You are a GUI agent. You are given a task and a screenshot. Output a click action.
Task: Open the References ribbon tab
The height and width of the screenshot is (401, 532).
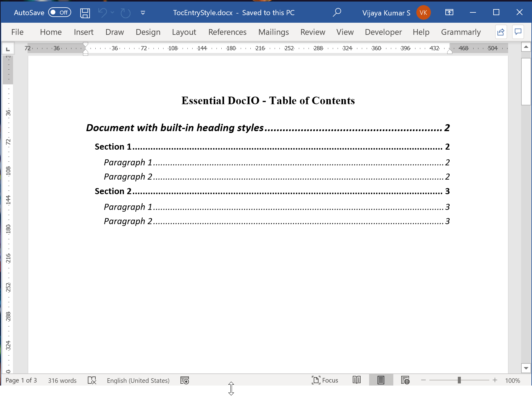(227, 32)
